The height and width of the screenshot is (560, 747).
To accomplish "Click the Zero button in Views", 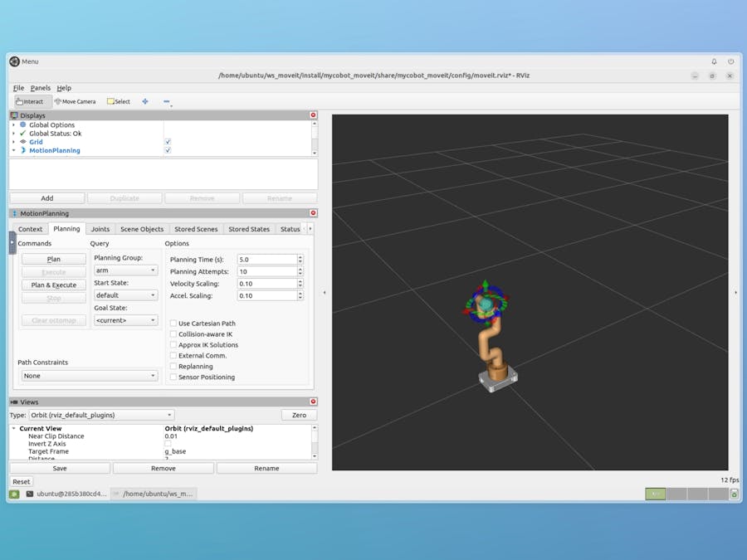I will coord(299,415).
